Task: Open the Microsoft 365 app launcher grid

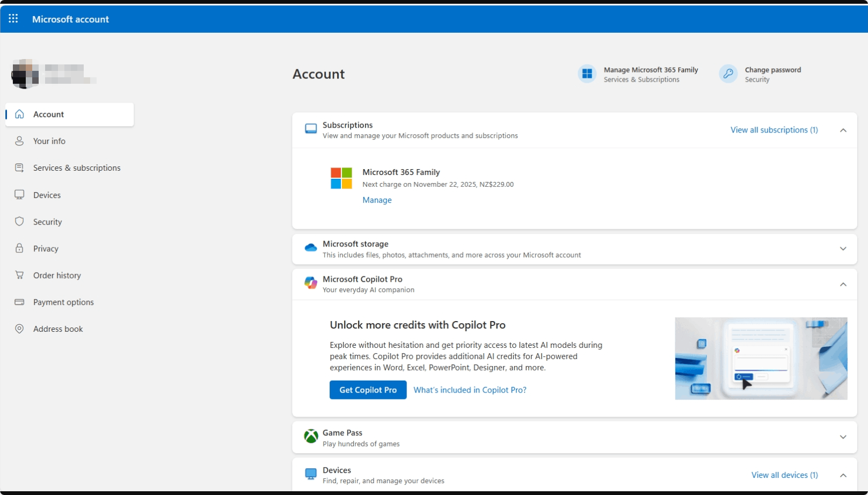Action: [13, 18]
